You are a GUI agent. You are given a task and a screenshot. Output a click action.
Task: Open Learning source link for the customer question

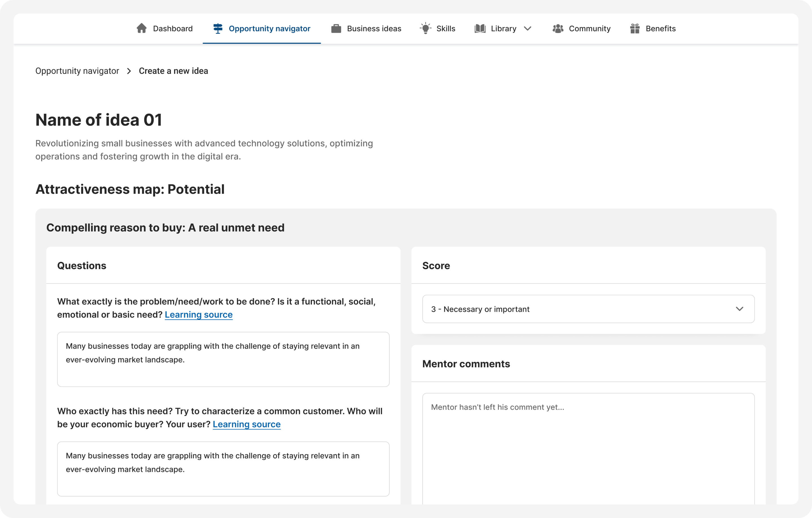(246, 424)
